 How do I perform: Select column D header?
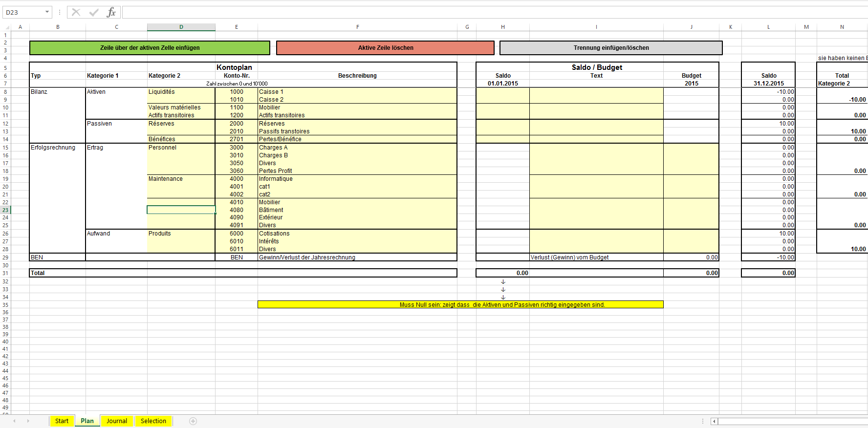pos(181,27)
